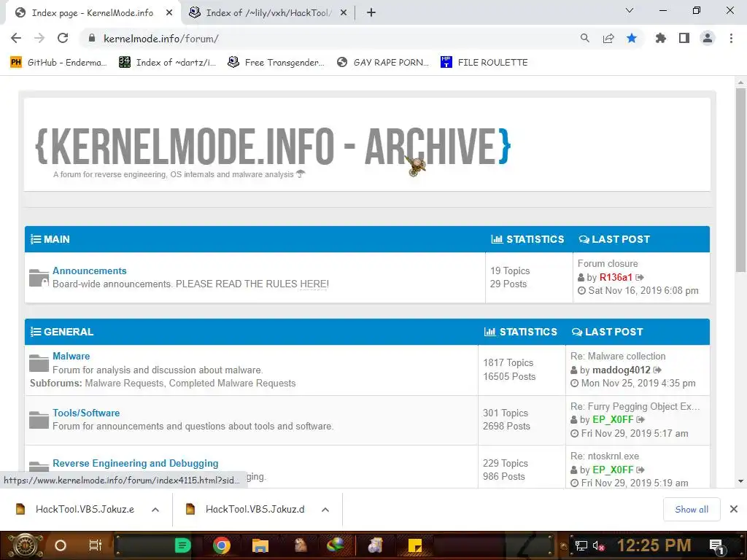Go back with the browser back arrow
Screen dimensions: 747x560
[16, 38]
